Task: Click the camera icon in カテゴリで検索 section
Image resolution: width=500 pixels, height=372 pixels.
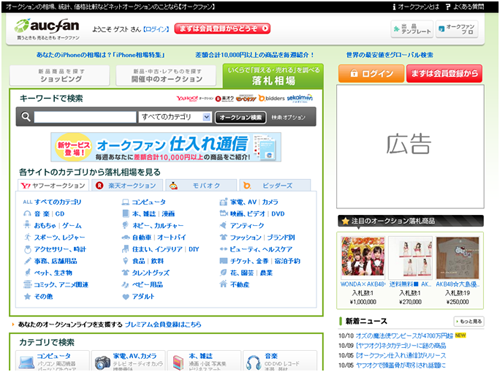Action: (x=102, y=362)
